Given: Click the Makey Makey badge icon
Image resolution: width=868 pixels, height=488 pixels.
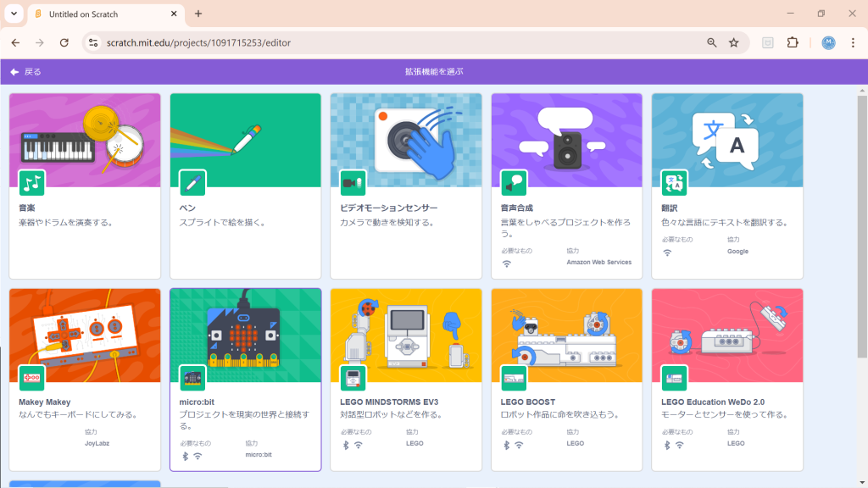Looking at the screenshot, I should [32, 378].
